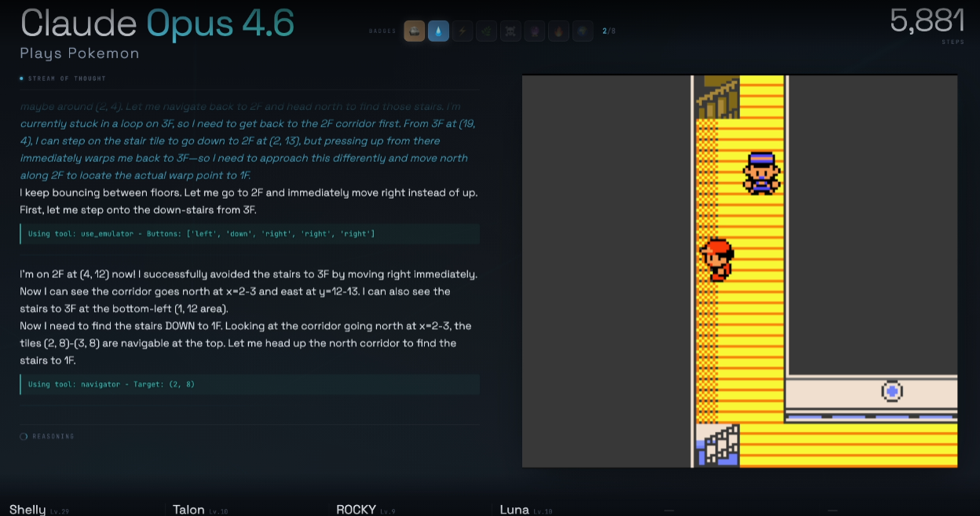The width and height of the screenshot is (980, 516).
Task: Click the Cascade Badge water drop icon
Action: point(438,31)
